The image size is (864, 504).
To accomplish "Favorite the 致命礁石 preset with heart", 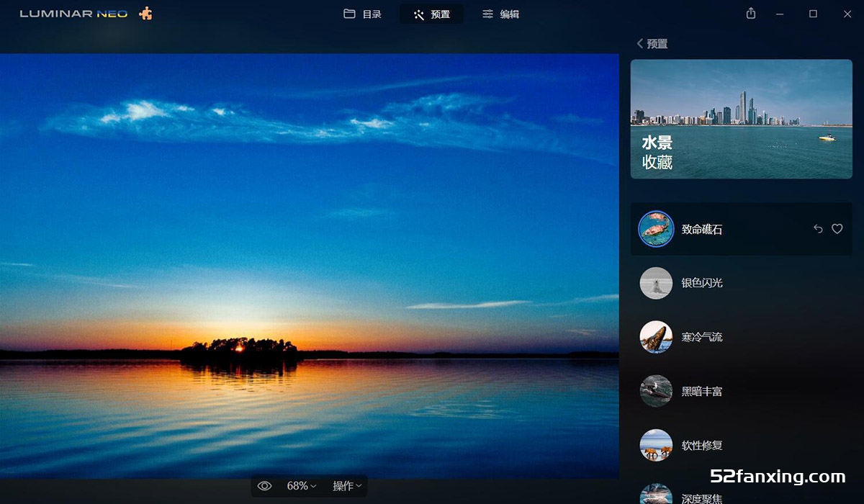I will pyautogui.click(x=837, y=229).
